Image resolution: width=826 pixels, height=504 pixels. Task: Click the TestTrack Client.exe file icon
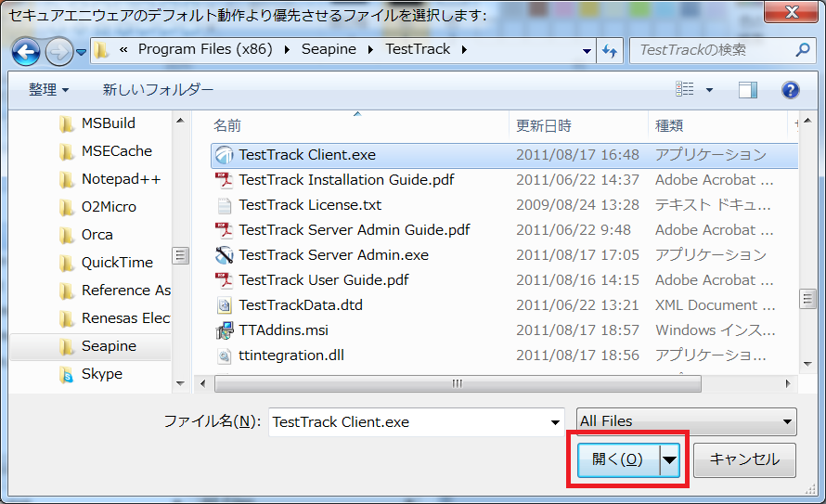[x=225, y=155]
